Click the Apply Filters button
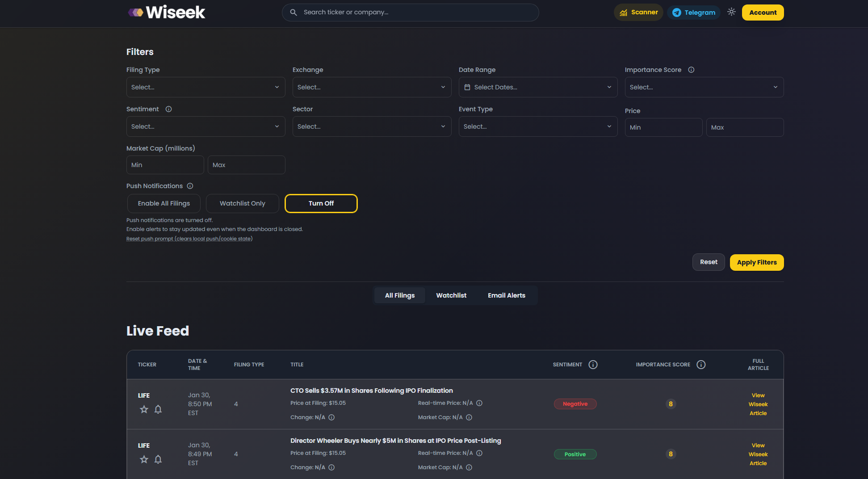This screenshot has width=868, height=479. pyautogui.click(x=756, y=262)
